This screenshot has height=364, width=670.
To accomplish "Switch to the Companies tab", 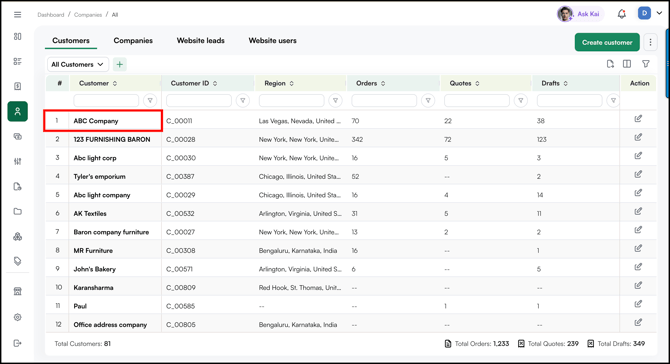I will coord(133,41).
